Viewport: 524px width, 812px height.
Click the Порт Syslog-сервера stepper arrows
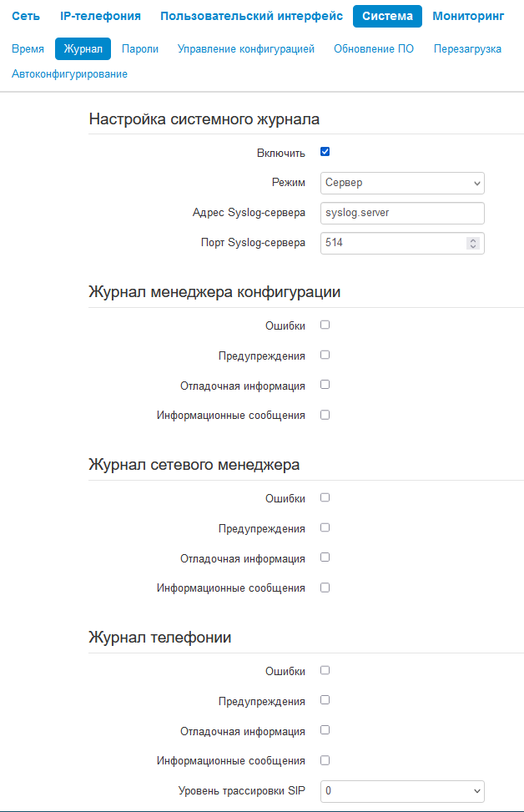click(473, 243)
